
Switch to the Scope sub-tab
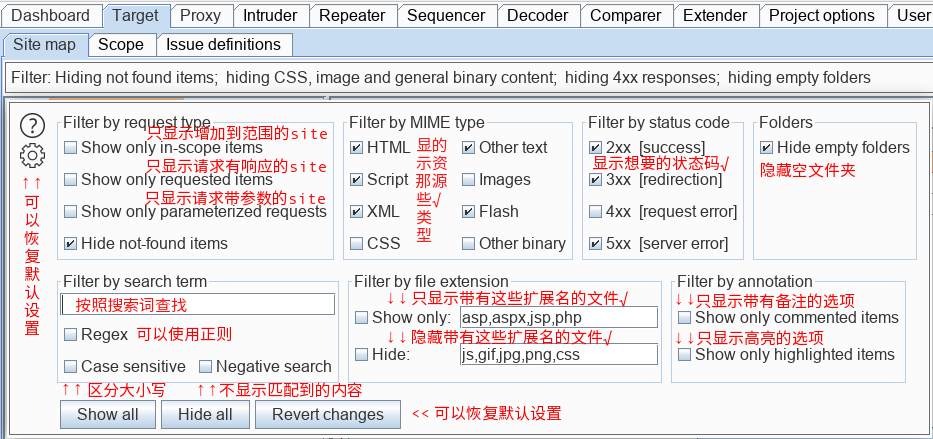point(121,45)
